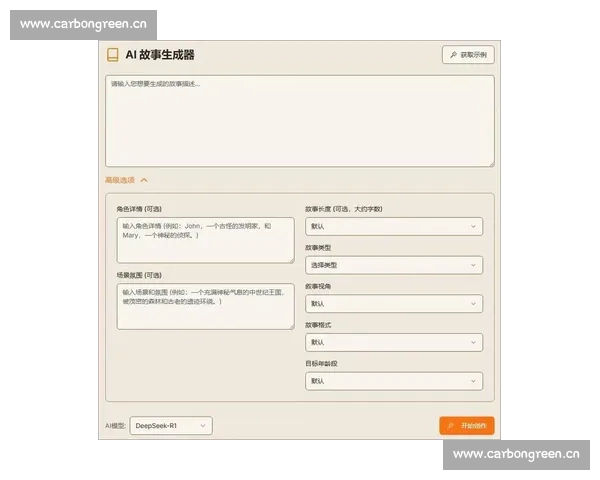Open the 目标年龄段 dropdown
This screenshot has height=480, width=600.
394,381
